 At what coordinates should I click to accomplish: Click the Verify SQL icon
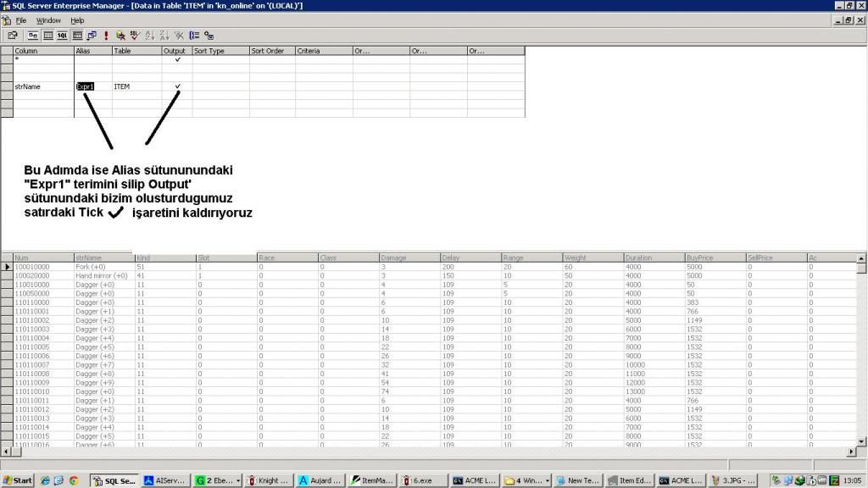135,36
